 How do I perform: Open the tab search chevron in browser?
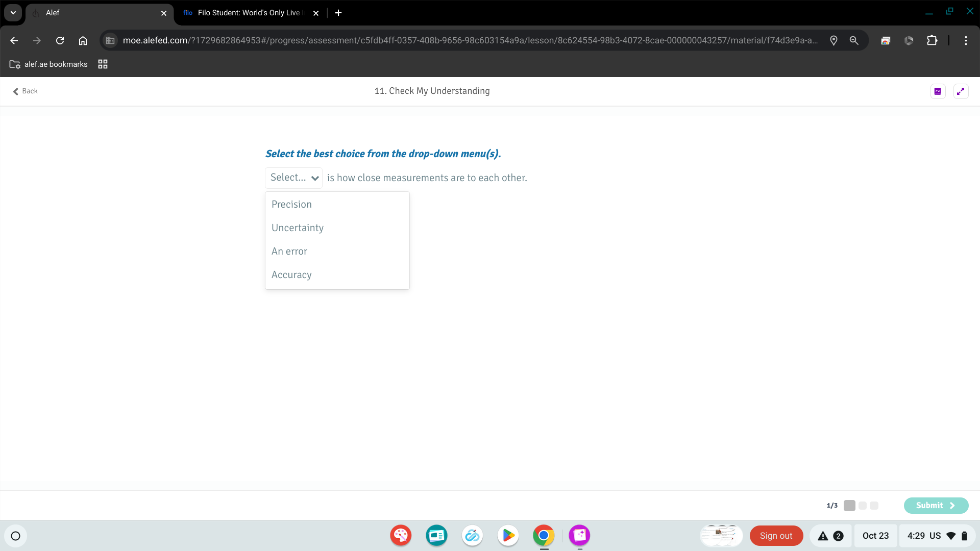[13, 13]
